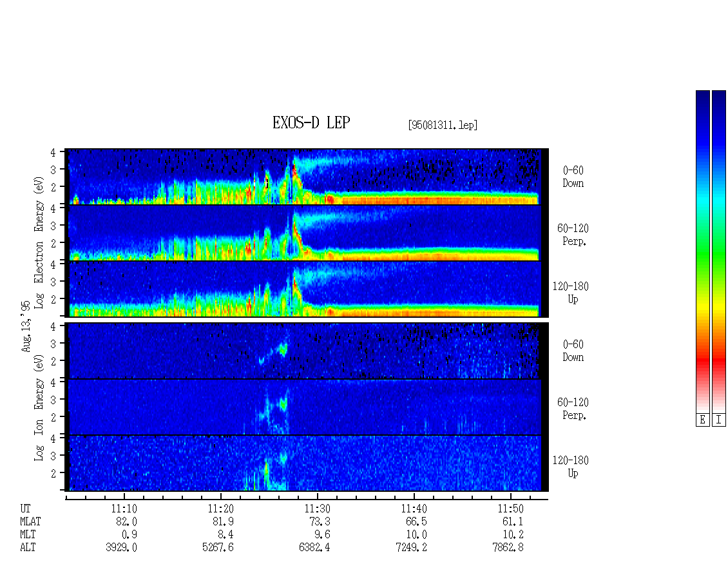The width and height of the screenshot is (728, 564).
Task: Click the ion panel's '0-60 Down' label
Action: 573,351
